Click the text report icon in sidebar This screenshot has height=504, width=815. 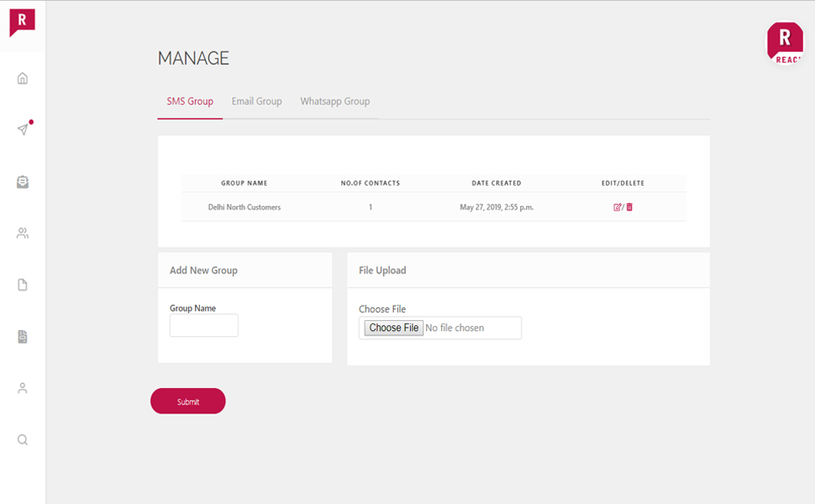pyautogui.click(x=23, y=337)
